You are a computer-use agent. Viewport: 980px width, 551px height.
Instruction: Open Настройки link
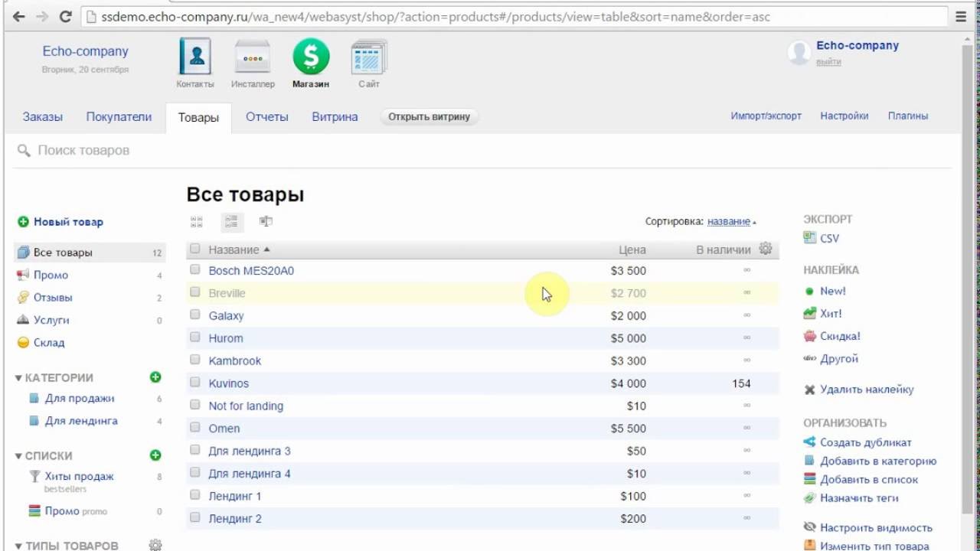[x=844, y=116]
